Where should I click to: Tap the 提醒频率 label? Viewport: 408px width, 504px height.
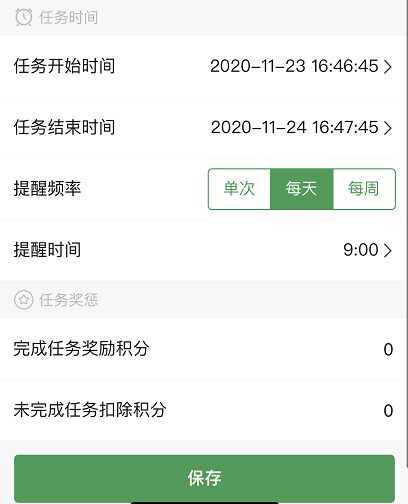point(47,189)
